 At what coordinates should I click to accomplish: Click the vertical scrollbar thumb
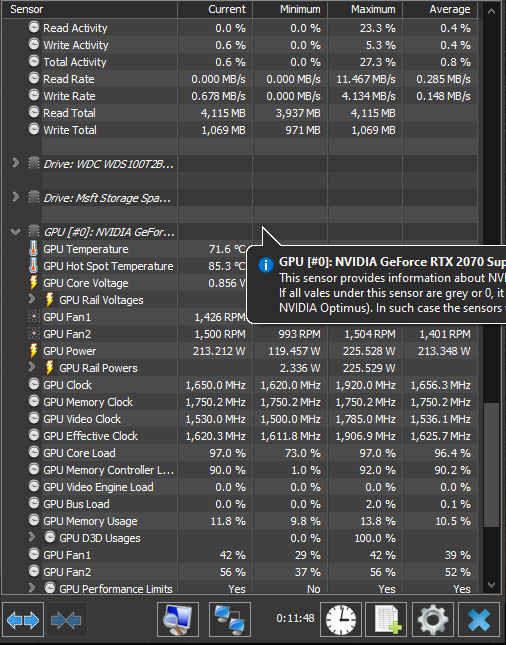tap(491, 465)
